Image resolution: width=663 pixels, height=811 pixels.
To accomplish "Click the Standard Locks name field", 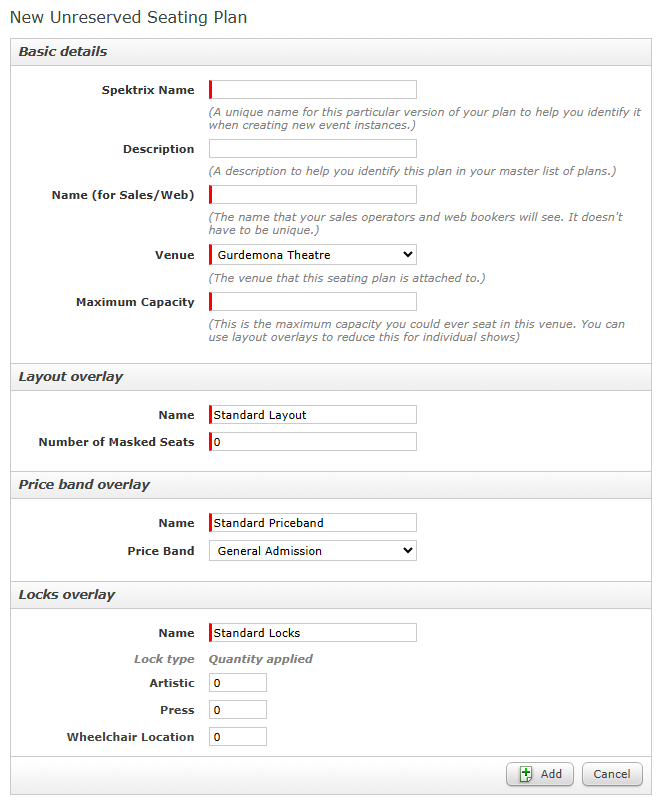I will 313,633.
